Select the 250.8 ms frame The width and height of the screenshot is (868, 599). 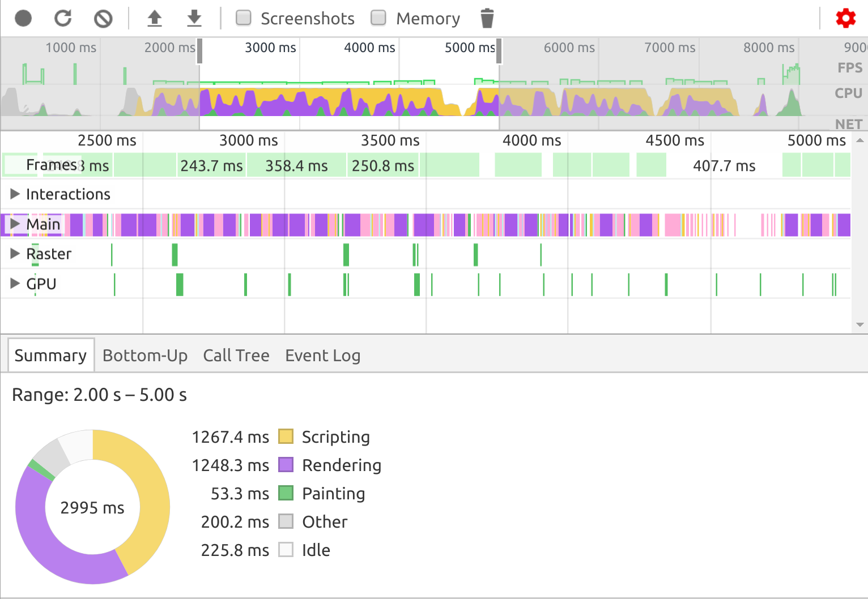383,166
